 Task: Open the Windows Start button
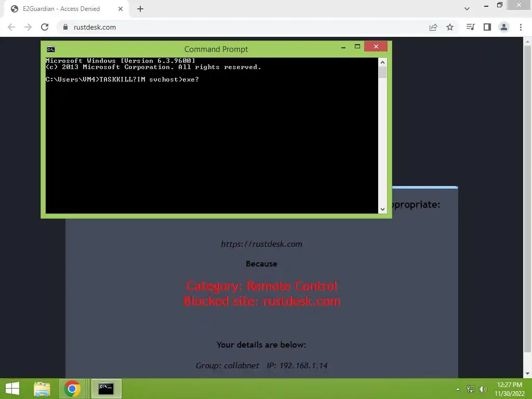(x=12, y=389)
